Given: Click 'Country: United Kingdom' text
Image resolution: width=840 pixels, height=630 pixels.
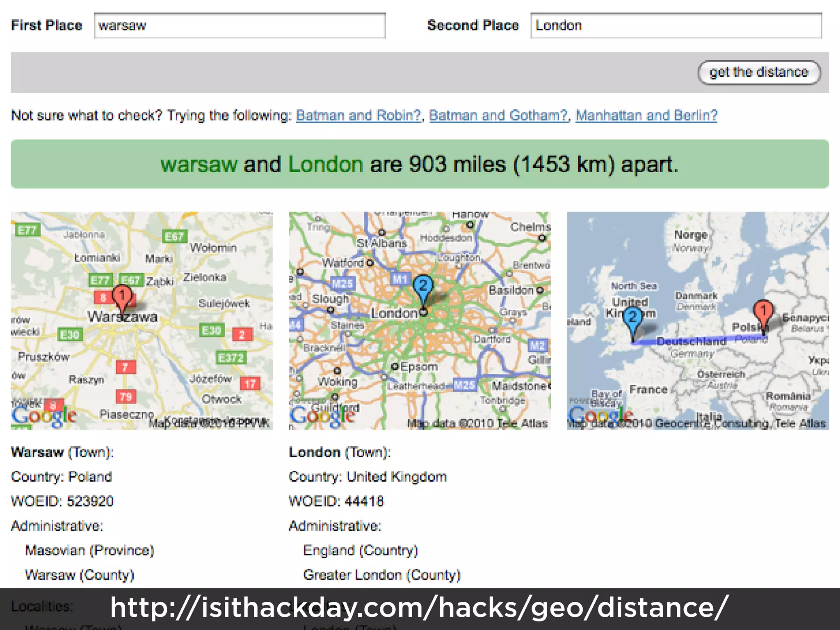Looking at the screenshot, I should (368, 477).
